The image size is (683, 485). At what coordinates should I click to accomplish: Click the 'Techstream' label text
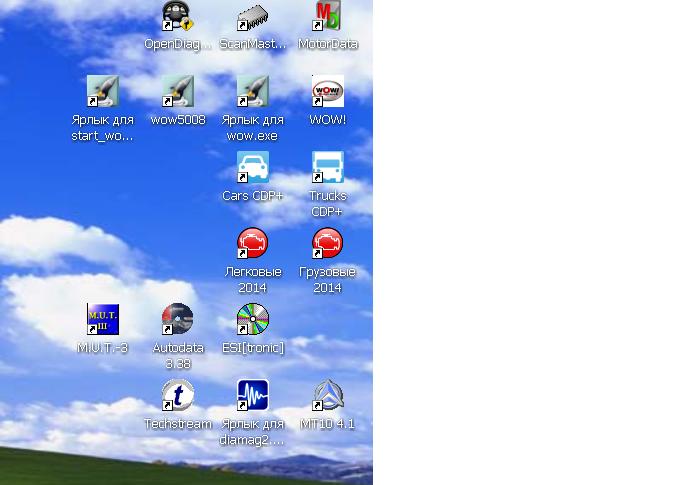point(178,424)
